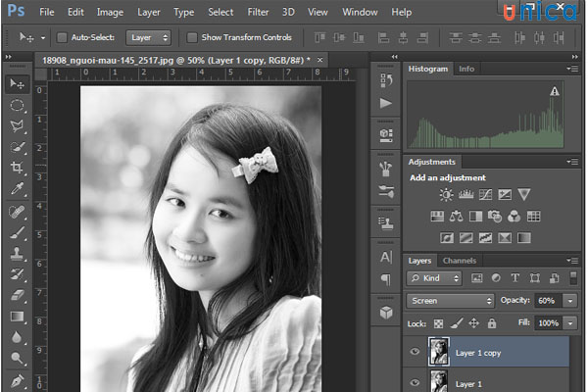Hide the Layer 1 layer
The image size is (588, 392).
tap(415, 382)
